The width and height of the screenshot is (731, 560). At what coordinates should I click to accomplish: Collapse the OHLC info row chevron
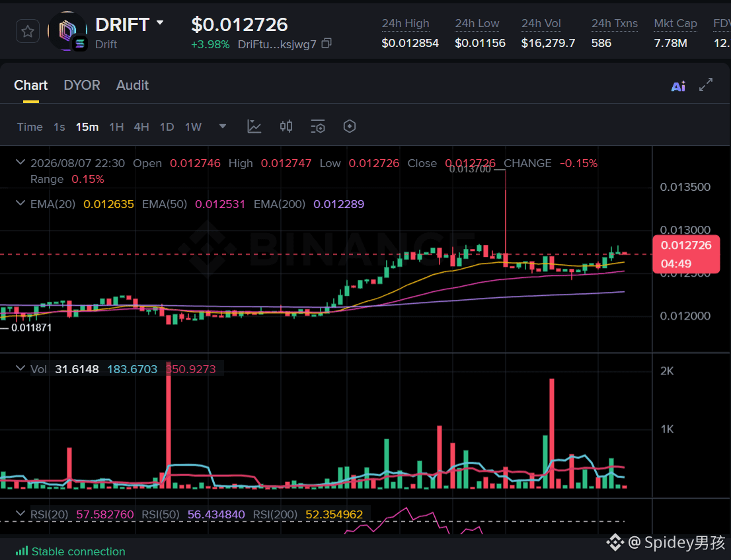pyautogui.click(x=20, y=162)
